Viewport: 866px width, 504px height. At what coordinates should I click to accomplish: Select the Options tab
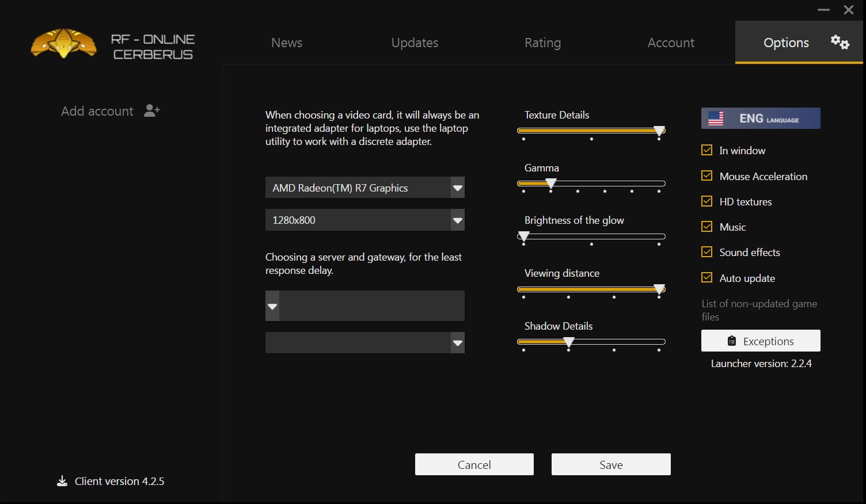pos(799,43)
